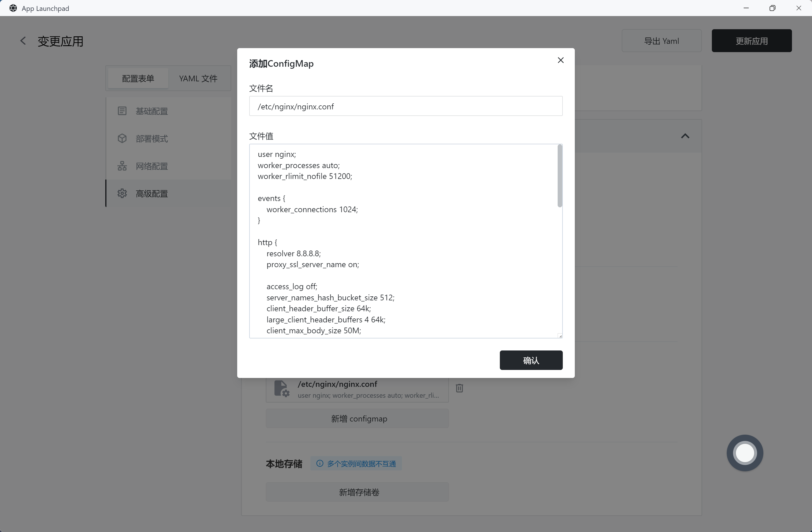The image size is (812, 532).
Task: Click the 多个实例间数据不互通 info icon
Action: point(320,464)
